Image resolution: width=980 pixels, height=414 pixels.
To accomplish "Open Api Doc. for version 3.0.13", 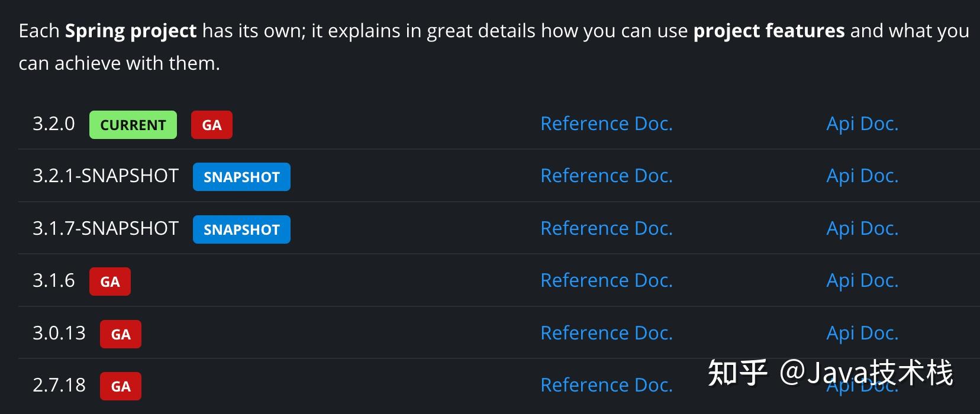I will pos(862,333).
